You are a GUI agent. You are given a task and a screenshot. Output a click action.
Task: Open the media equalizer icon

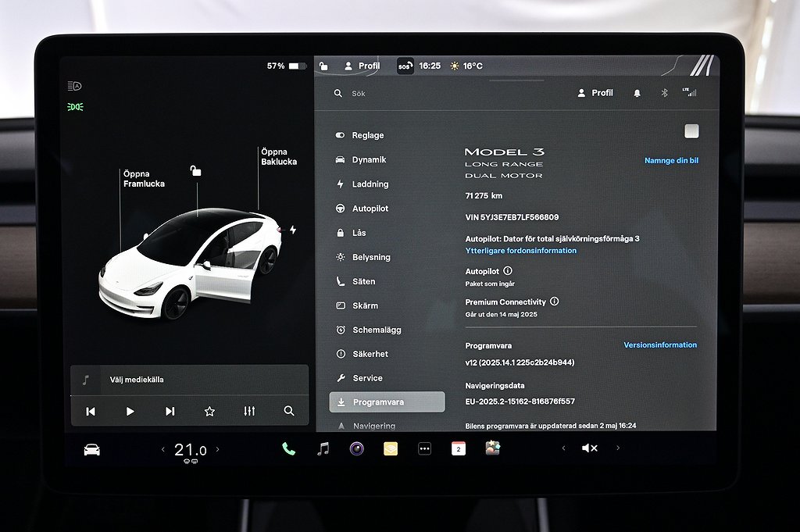click(249, 411)
